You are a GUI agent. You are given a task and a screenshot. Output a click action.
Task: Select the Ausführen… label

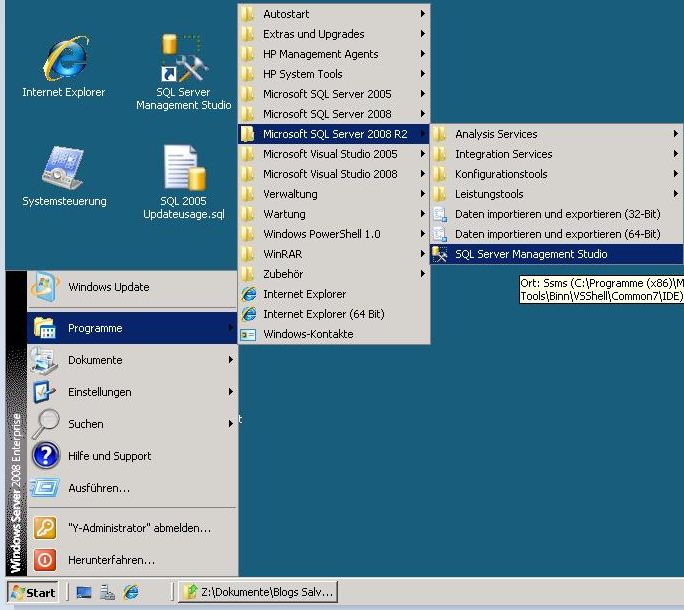[99, 487]
